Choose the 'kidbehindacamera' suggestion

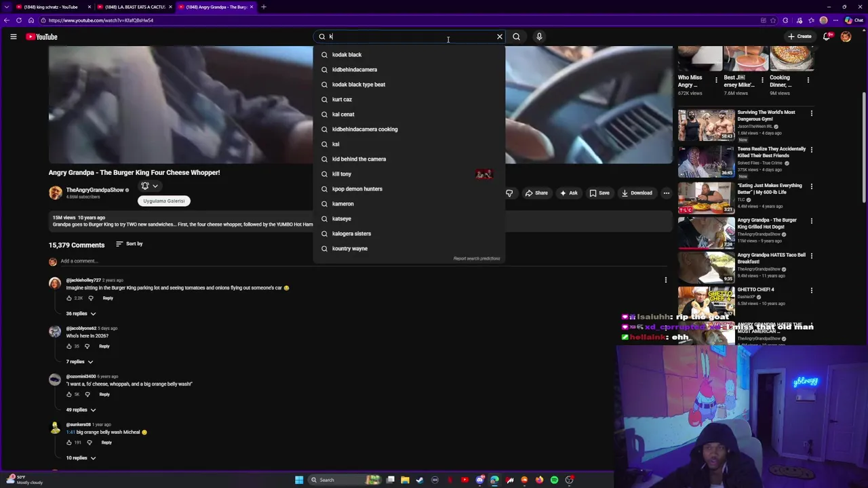tap(409, 69)
